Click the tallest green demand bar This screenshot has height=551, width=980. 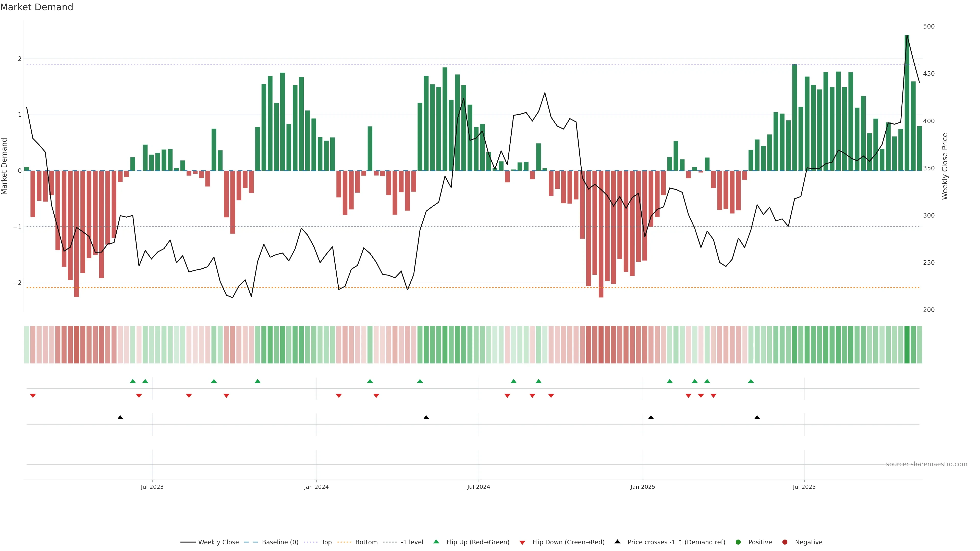[x=907, y=103]
